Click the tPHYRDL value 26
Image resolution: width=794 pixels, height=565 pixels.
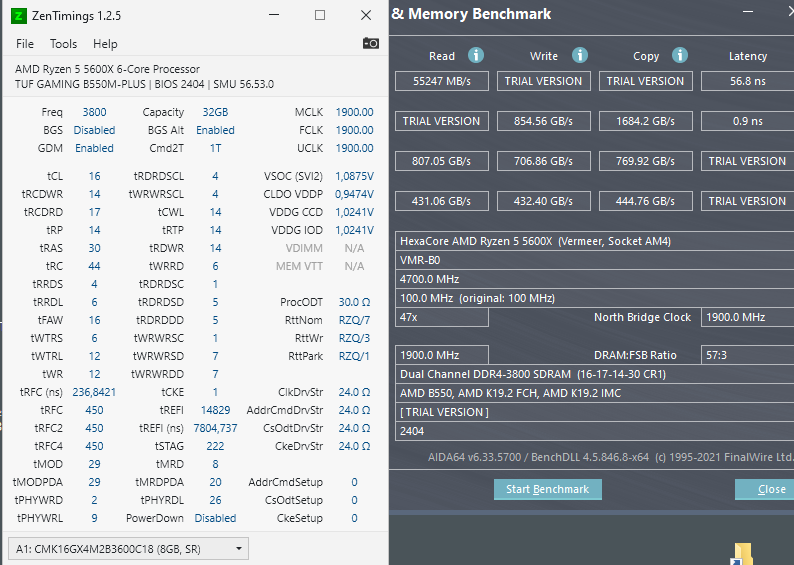[215, 500]
